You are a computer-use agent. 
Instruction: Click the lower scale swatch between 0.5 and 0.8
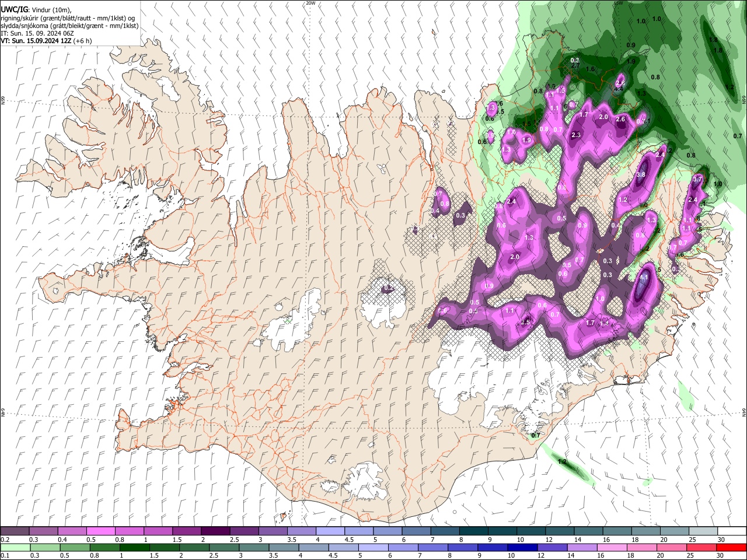click(x=75, y=547)
